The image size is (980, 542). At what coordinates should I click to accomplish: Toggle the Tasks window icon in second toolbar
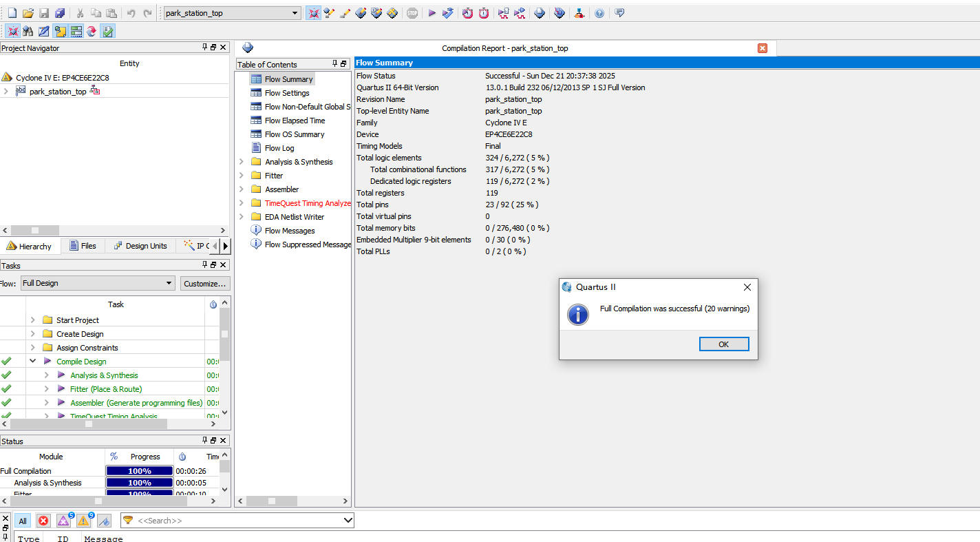60,31
